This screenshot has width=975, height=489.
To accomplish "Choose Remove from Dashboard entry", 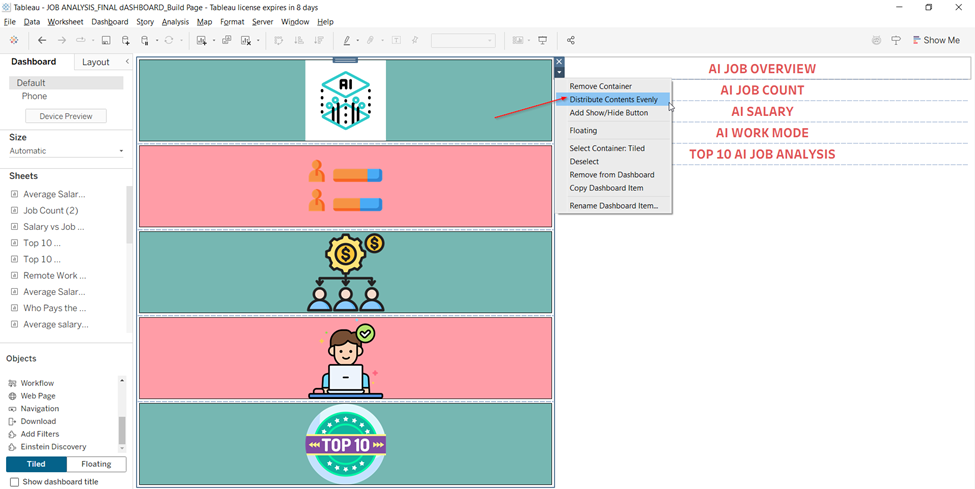I will 614,175.
